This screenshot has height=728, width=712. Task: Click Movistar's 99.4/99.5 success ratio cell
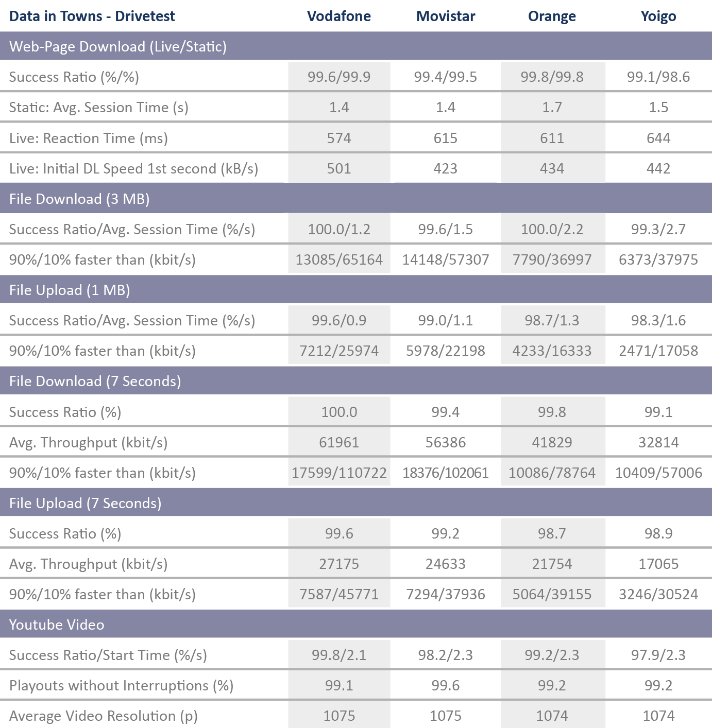[x=446, y=77]
